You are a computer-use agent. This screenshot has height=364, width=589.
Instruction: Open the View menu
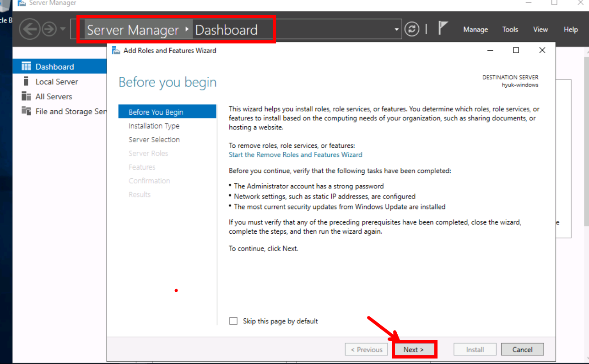point(540,29)
